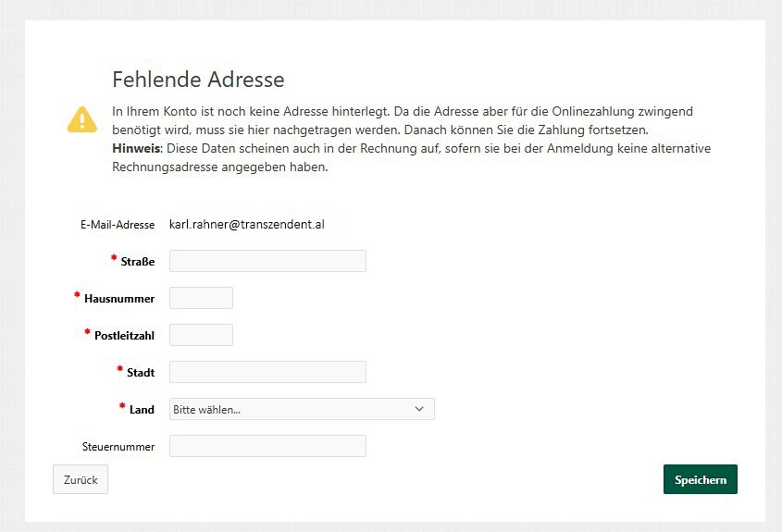Viewport: 782px width, 532px height.
Task: Click the red asterisk next to Hausnummer
Action: pos(77,295)
